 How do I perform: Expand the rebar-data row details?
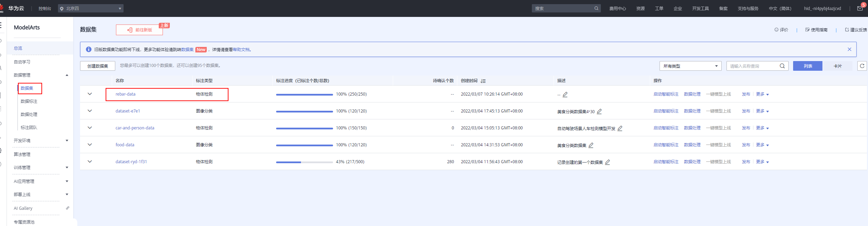[90, 94]
